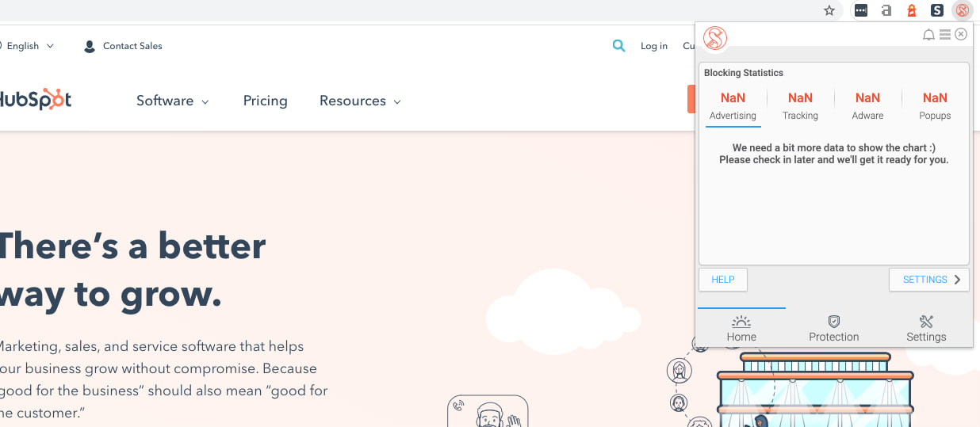The image size is (980, 427).
Task: Click the Log in link
Action: click(x=654, y=46)
